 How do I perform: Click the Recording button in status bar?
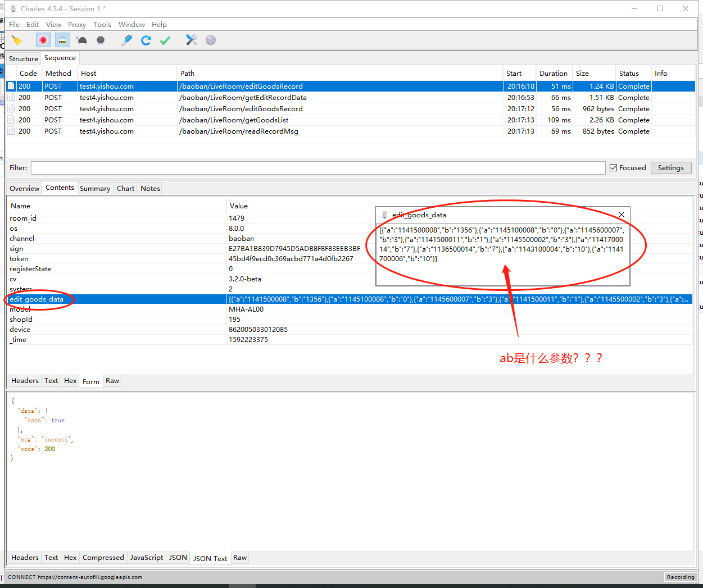681,577
